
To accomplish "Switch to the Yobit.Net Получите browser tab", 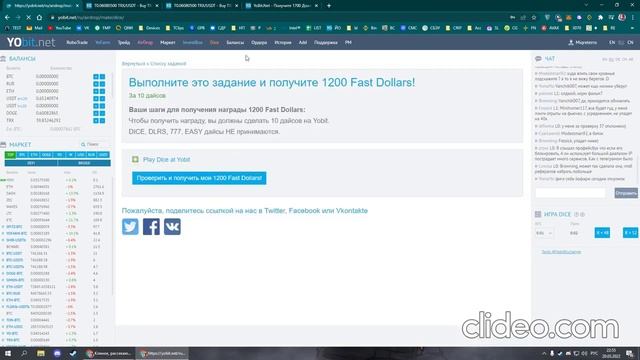I will click(x=281, y=6).
